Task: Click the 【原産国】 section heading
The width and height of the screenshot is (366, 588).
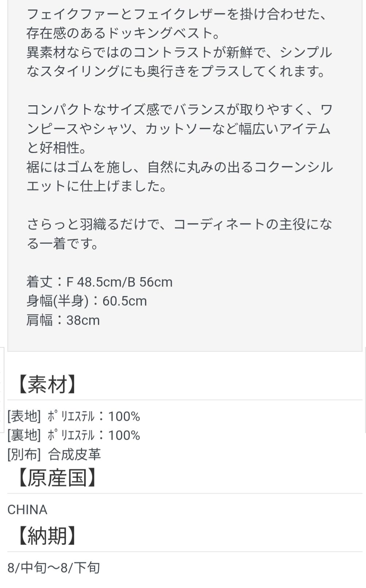Action: (57, 478)
